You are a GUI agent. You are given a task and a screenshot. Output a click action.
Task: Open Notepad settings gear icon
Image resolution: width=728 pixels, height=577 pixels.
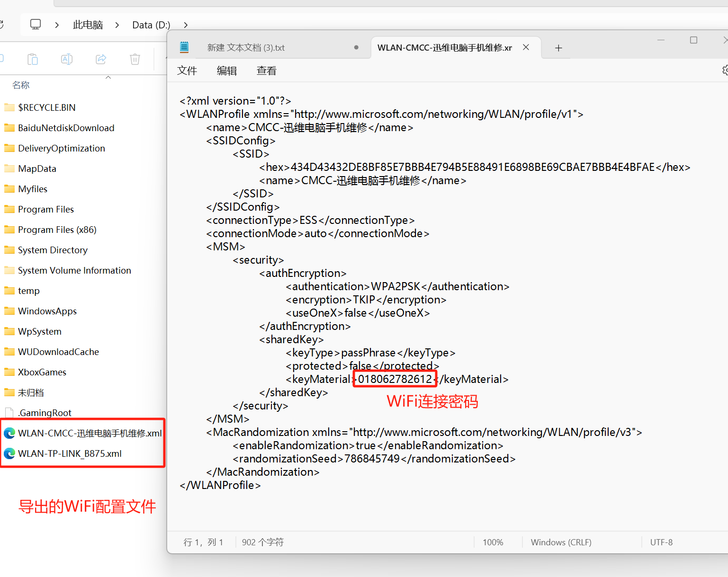pos(725,71)
